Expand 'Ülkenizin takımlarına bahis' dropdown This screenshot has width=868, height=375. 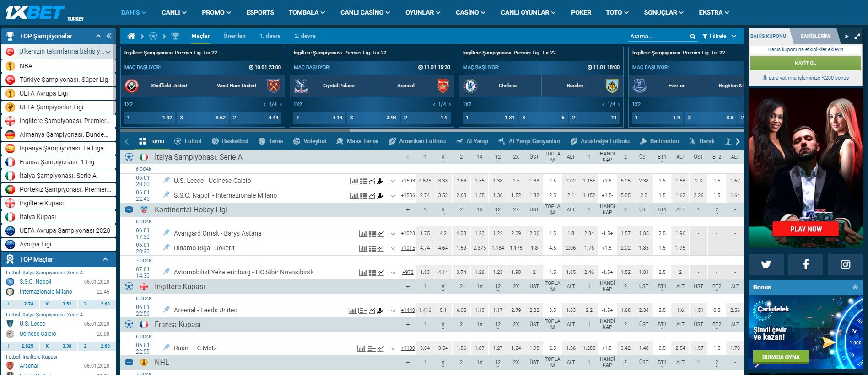click(108, 52)
